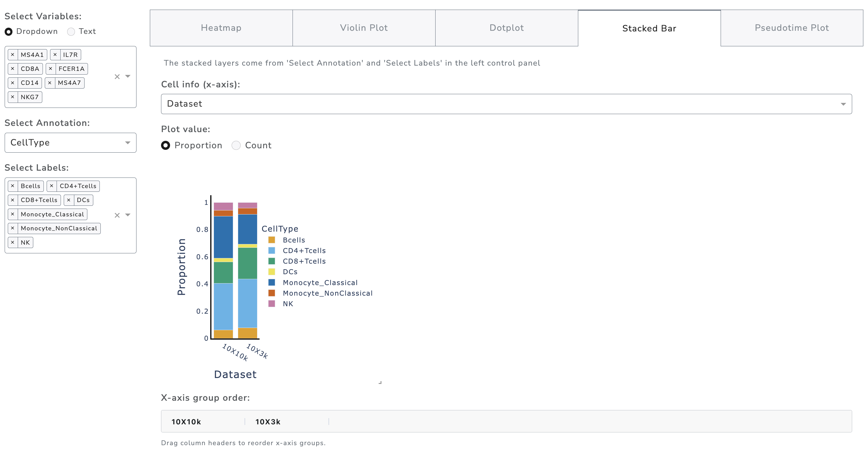Remove the MS4A1 variable tag
The image size is (868, 452).
click(x=12, y=55)
